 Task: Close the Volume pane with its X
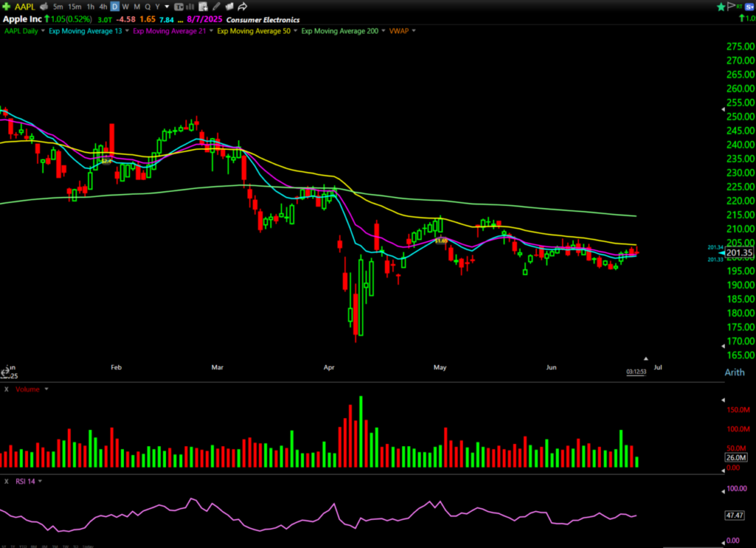(6, 389)
